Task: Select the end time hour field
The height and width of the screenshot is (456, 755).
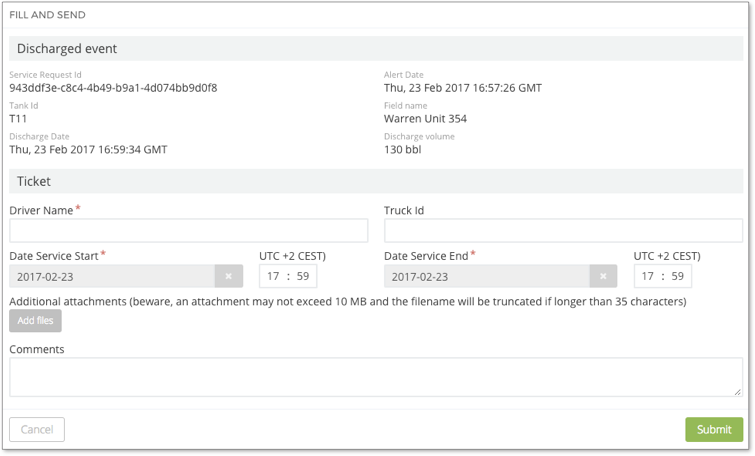Action: (x=648, y=276)
